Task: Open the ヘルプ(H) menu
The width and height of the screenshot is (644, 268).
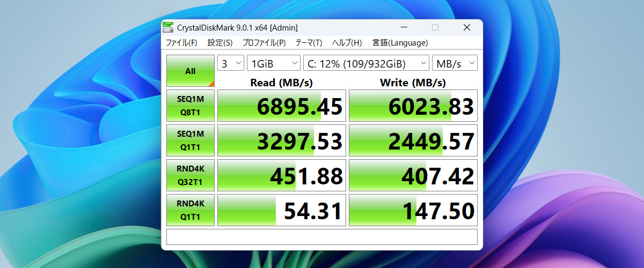Action: point(347,43)
